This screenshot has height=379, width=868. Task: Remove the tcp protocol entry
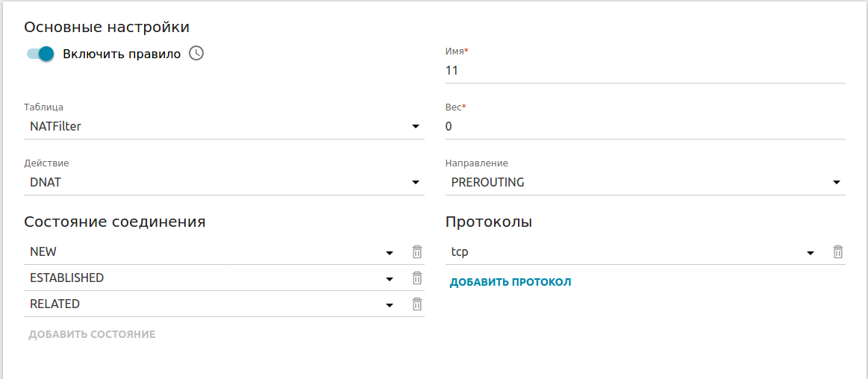(x=838, y=252)
